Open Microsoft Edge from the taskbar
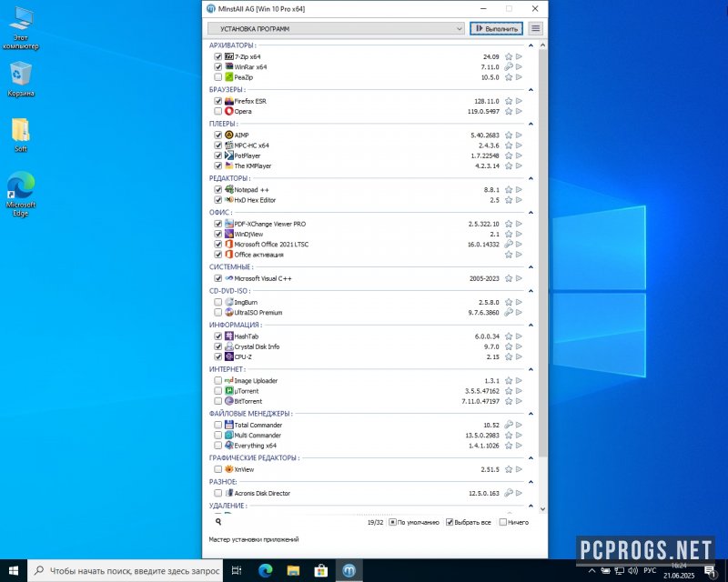Image resolution: width=728 pixels, height=582 pixels. point(265,570)
